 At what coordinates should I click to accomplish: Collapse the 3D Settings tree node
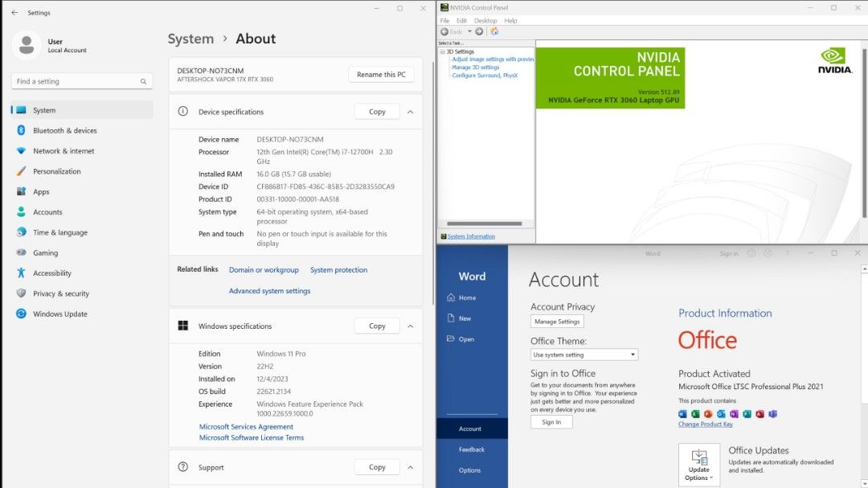click(442, 51)
